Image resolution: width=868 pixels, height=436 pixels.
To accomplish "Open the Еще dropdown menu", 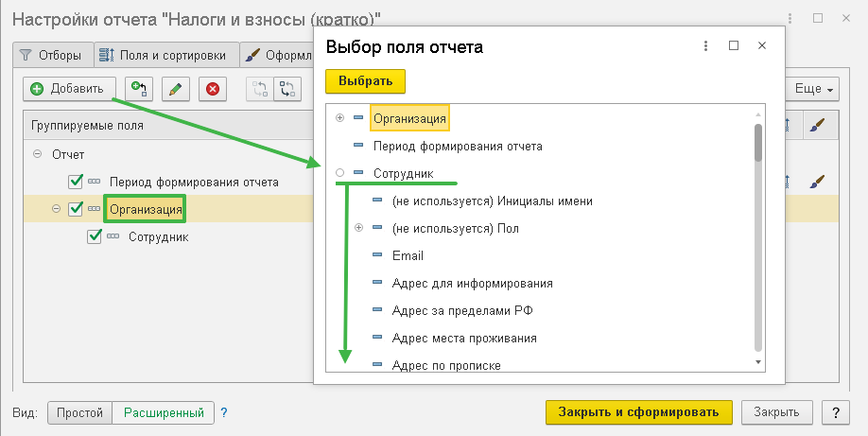I will point(814,89).
